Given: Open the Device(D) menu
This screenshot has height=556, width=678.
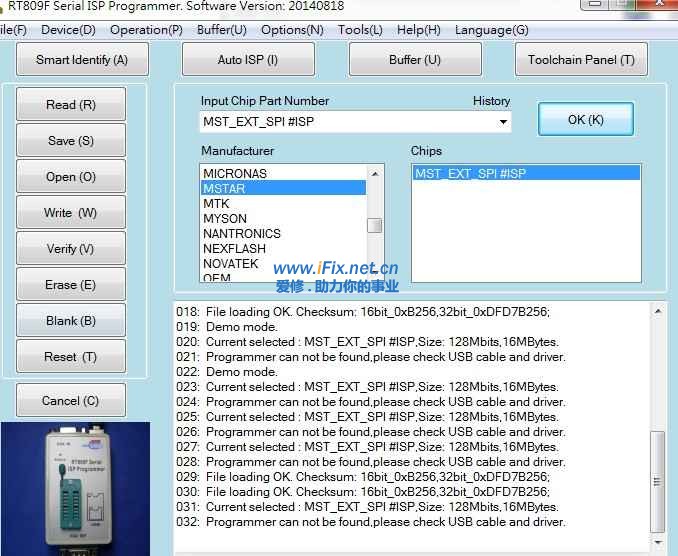Looking at the screenshot, I should [x=68, y=30].
